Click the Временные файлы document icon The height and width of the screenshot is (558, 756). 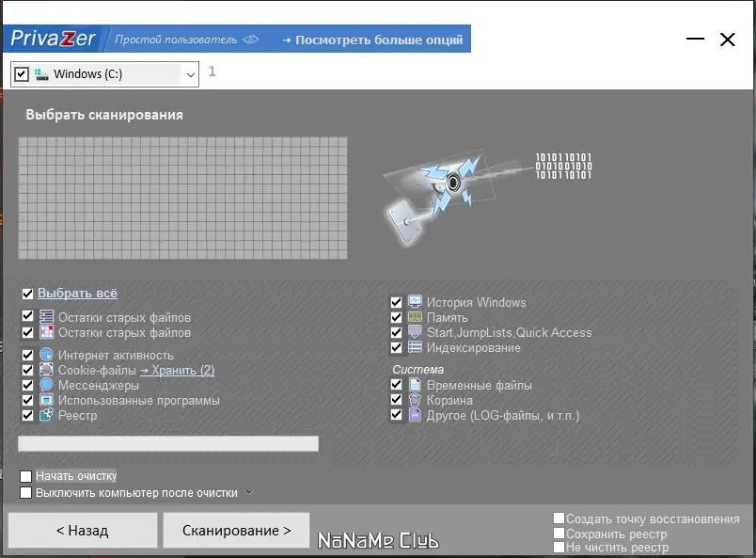coord(415,385)
